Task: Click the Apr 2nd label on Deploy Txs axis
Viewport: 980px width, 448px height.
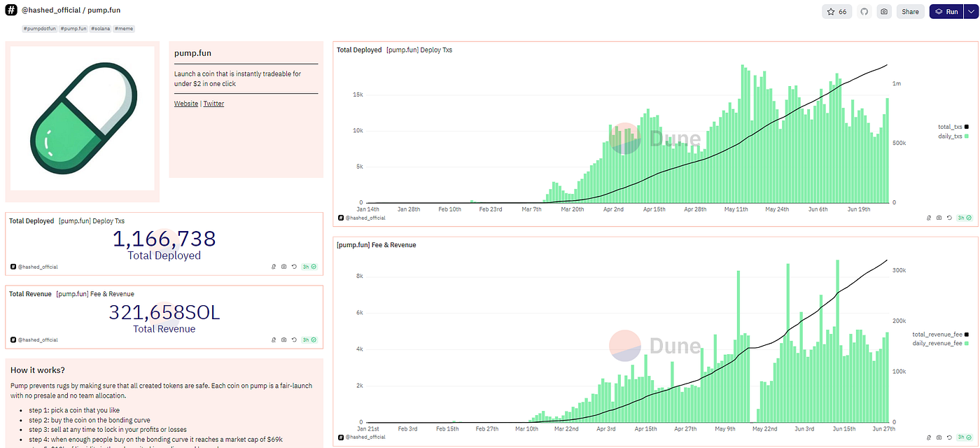Action: tap(613, 209)
